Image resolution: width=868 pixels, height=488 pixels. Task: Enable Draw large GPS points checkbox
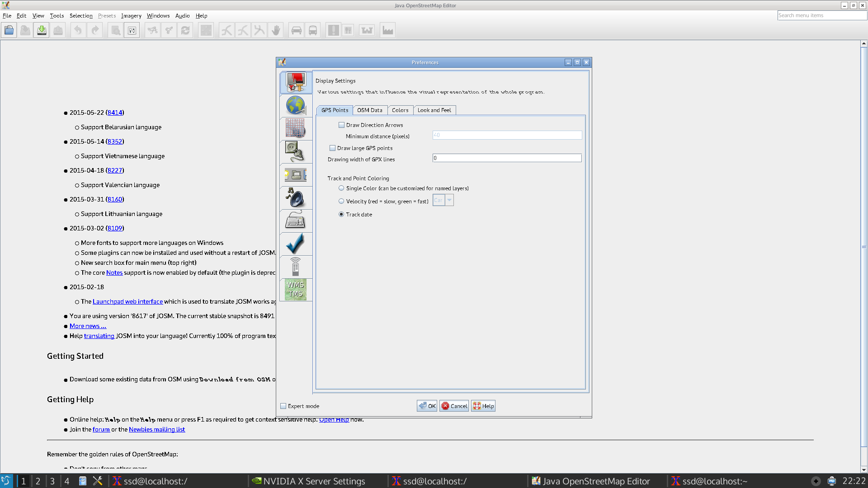click(333, 148)
